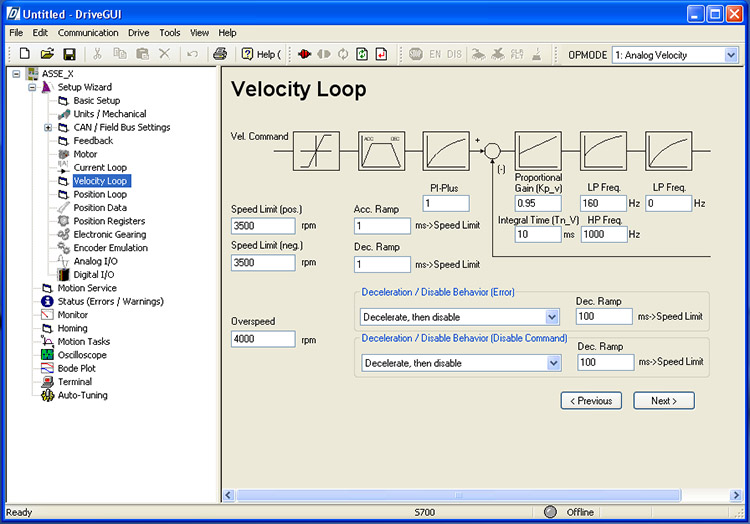Click the Acc. Ramp input field
This screenshot has width=750, height=524.
pyautogui.click(x=382, y=226)
